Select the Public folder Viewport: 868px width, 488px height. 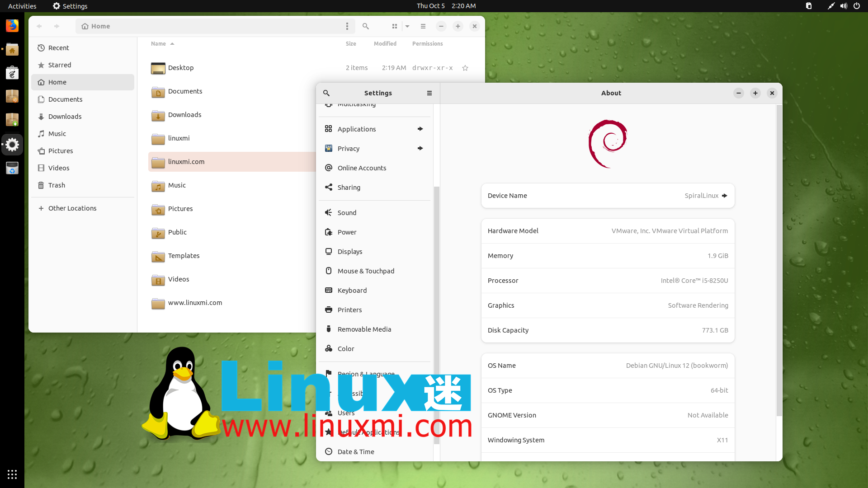[x=232, y=232]
